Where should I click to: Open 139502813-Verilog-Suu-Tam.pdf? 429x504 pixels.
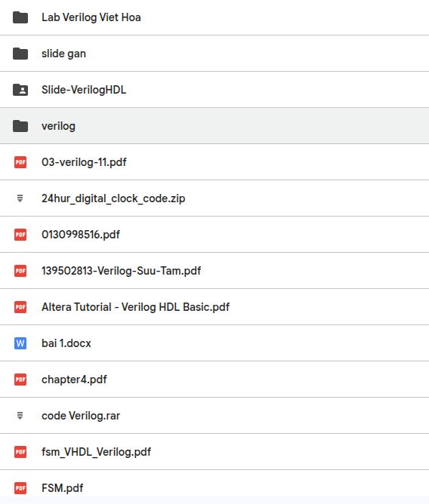pos(122,271)
